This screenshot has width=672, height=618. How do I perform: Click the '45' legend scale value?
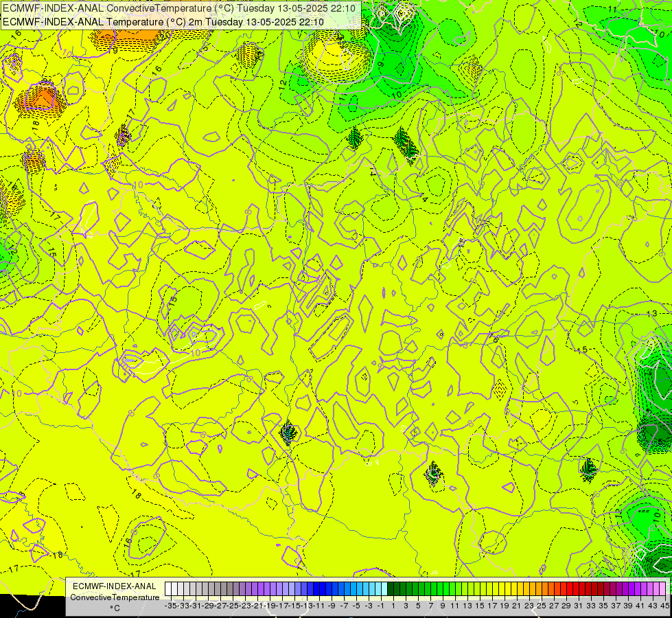(665, 606)
